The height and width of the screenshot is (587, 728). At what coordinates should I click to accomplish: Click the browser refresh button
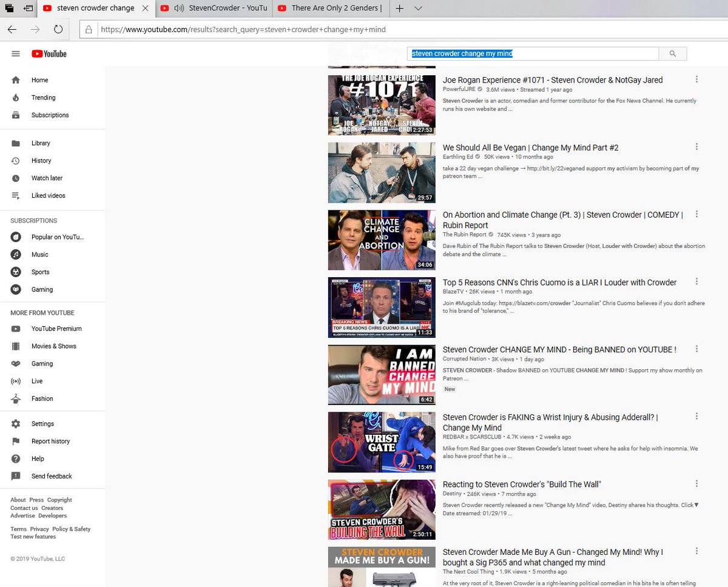[58, 29]
